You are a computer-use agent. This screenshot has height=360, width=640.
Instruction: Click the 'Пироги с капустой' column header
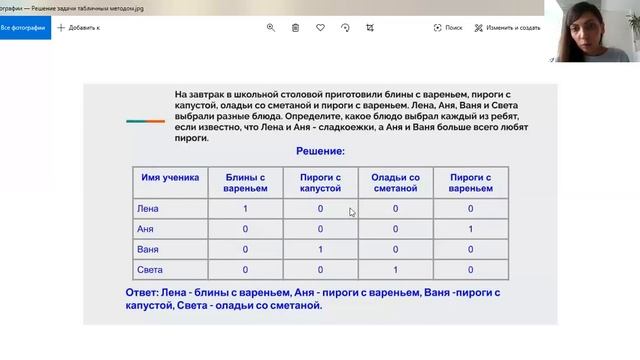(320, 183)
